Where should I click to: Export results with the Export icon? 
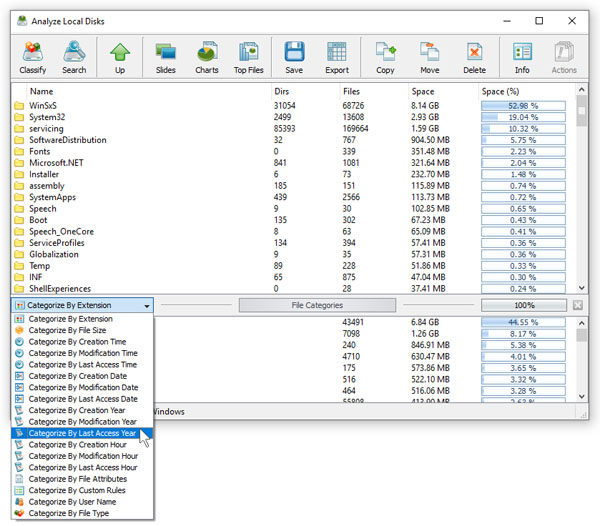pos(337,57)
